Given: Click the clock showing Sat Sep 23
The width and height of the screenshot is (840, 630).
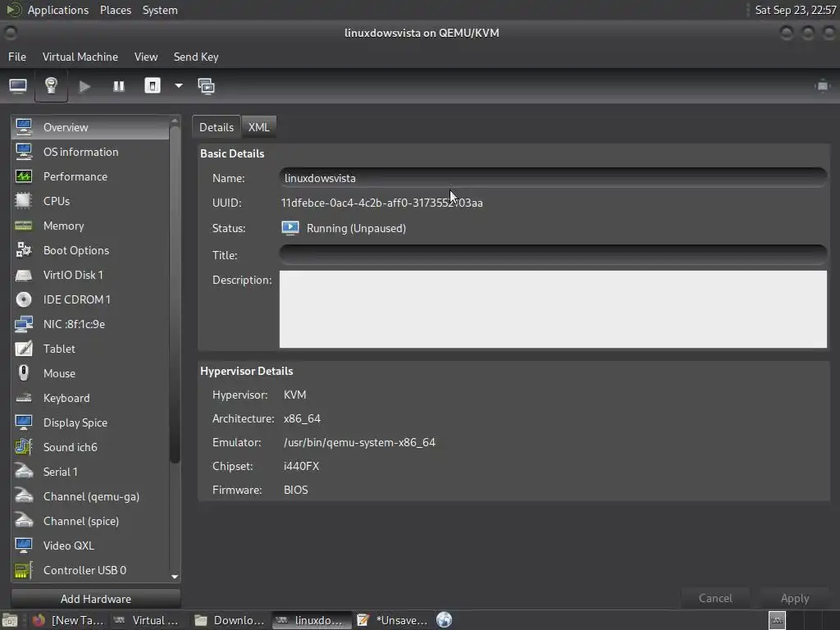Looking at the screenshot, I should (796, 10).
